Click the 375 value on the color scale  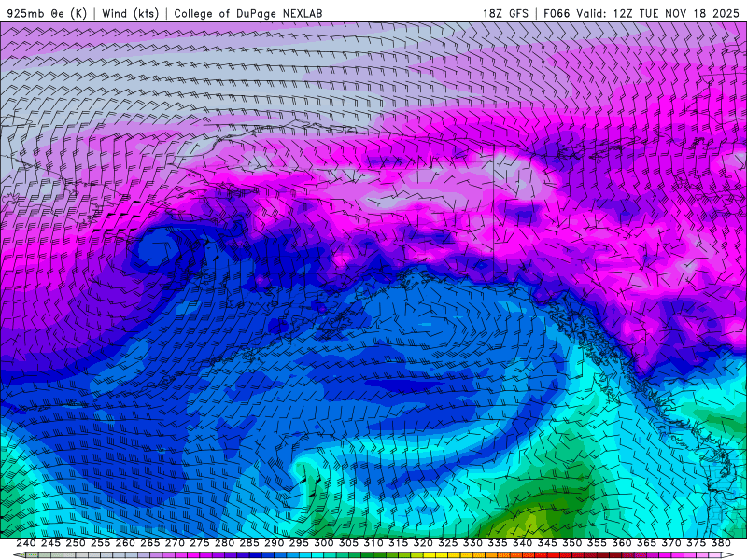[696, 543]
